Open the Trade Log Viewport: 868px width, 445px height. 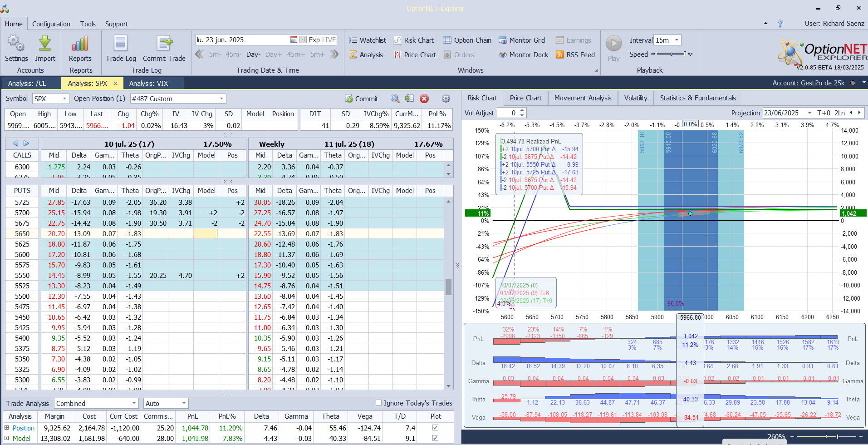pos(121,49)
